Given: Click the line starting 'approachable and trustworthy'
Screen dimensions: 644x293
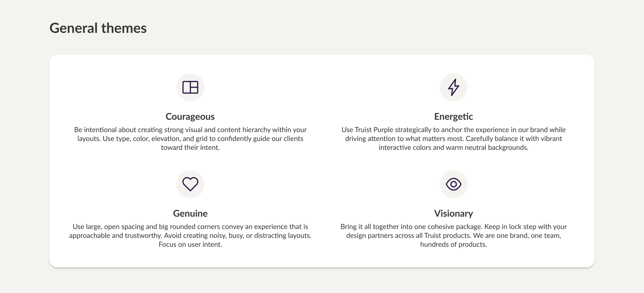Looking at the screenshot, I should 190,236.
